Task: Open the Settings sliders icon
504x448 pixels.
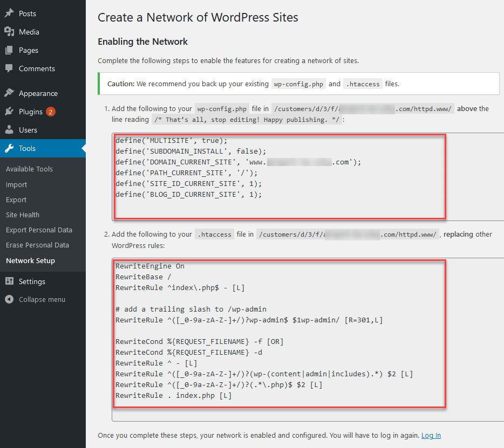Action: [x=9, y=281]
